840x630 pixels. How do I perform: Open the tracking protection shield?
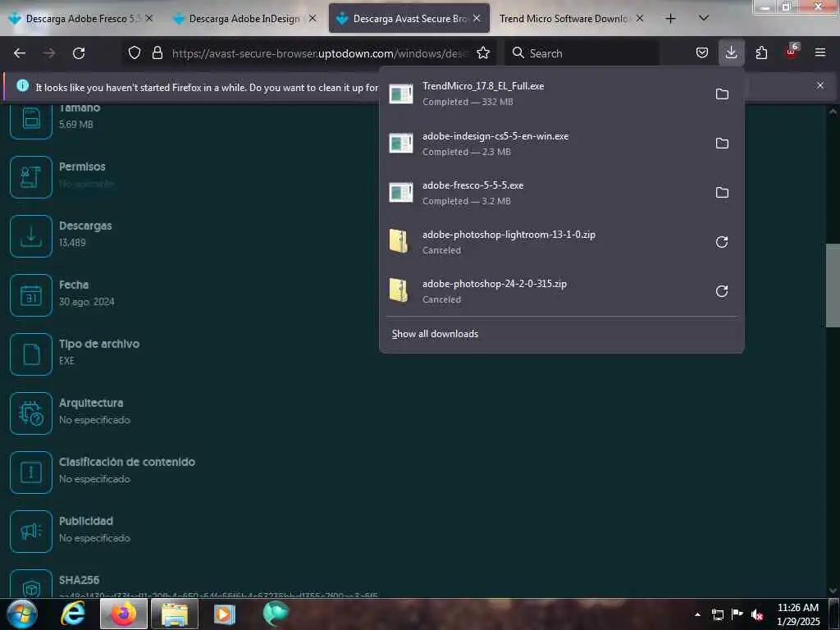[135, 53]
